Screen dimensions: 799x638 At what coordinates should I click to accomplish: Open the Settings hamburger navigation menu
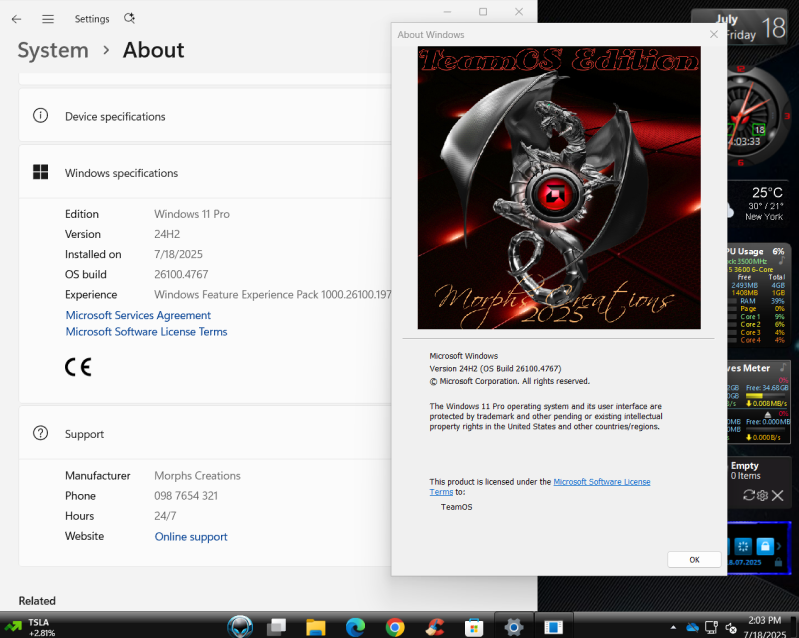48,19
